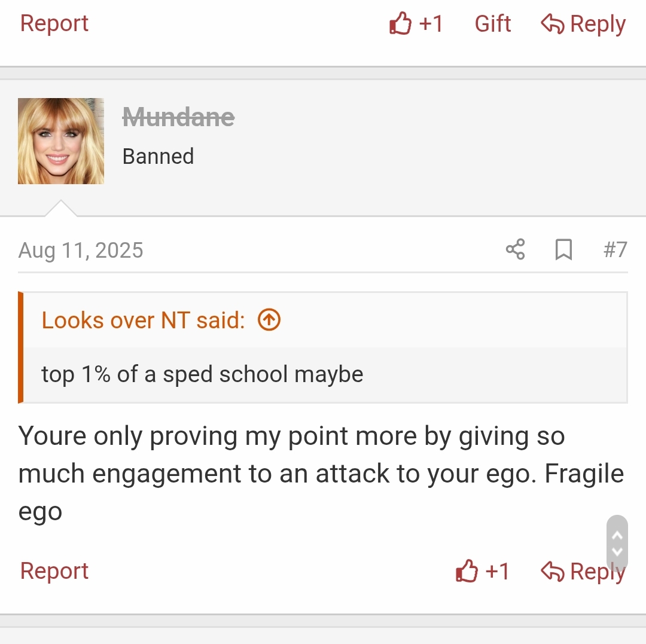Viewport: 646px width, 644px height.
Task: Click the "Looks over NT said:" quote header
Action: point(144,321)
